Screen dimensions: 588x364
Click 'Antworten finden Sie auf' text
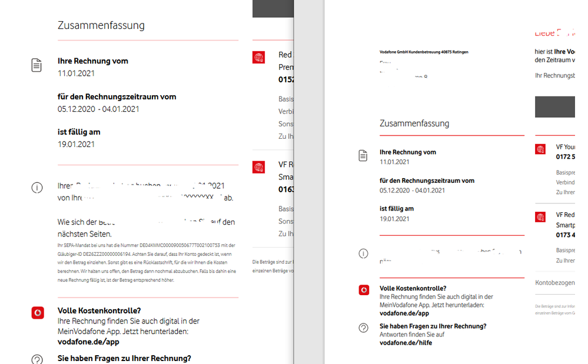pyautogui.click(x=412, y=335)
